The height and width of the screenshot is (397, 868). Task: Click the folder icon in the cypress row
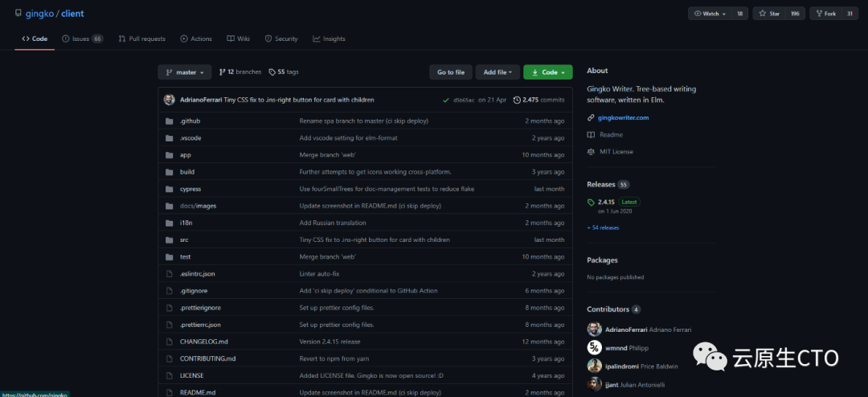point(170,189)
